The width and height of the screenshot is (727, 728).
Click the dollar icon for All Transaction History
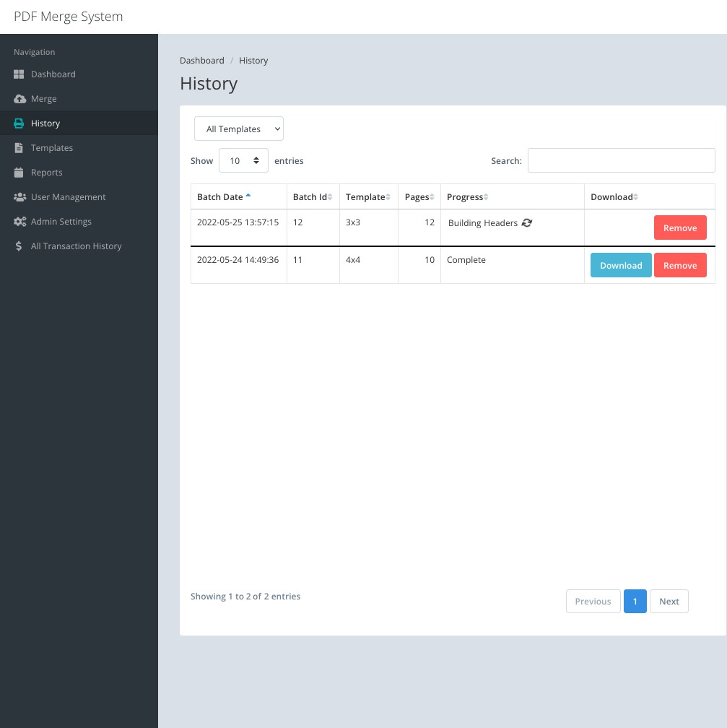[19, 246]
